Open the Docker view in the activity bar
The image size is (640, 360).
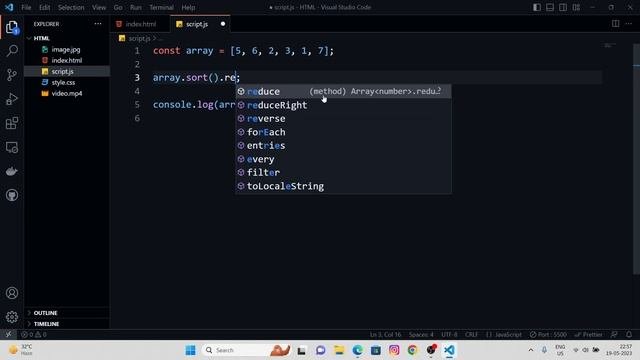pos(12,171)
